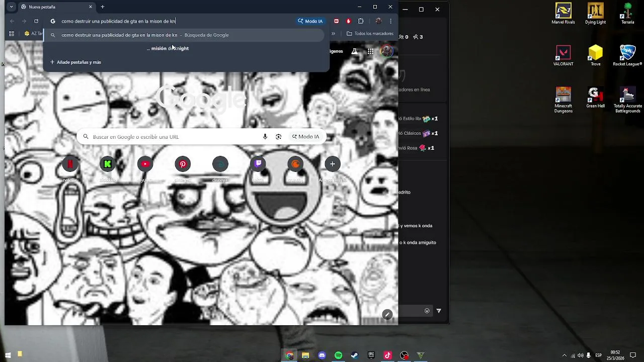644x362 pixels.
Task: Open the Kick shortcut tile
Action: pos(108,164)
